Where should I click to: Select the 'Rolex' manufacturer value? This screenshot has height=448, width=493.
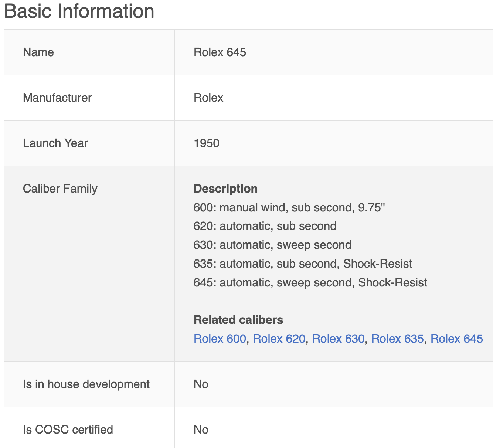208,98
